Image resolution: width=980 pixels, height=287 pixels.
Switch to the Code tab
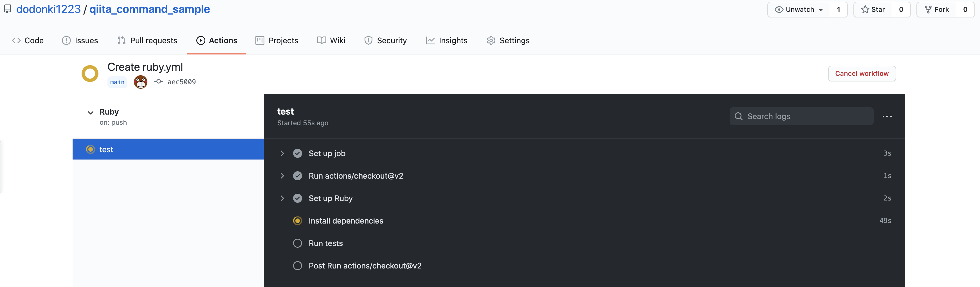pyautogui.click(x=28, y=41)
